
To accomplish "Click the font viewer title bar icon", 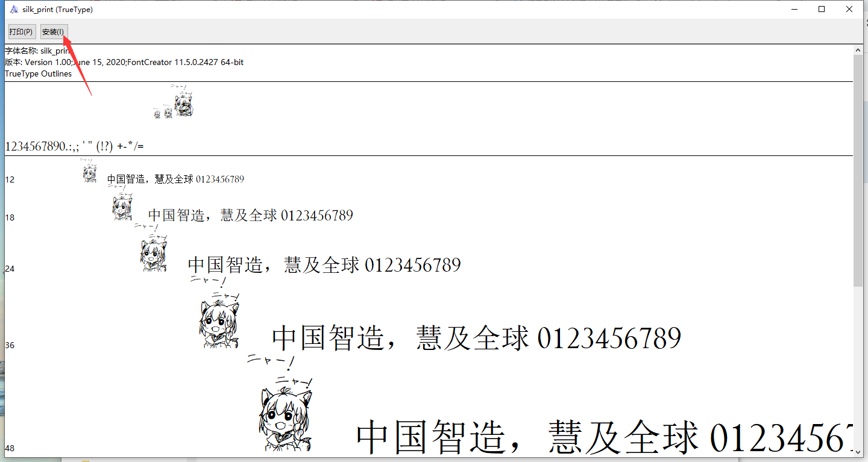I will (13, 10).
